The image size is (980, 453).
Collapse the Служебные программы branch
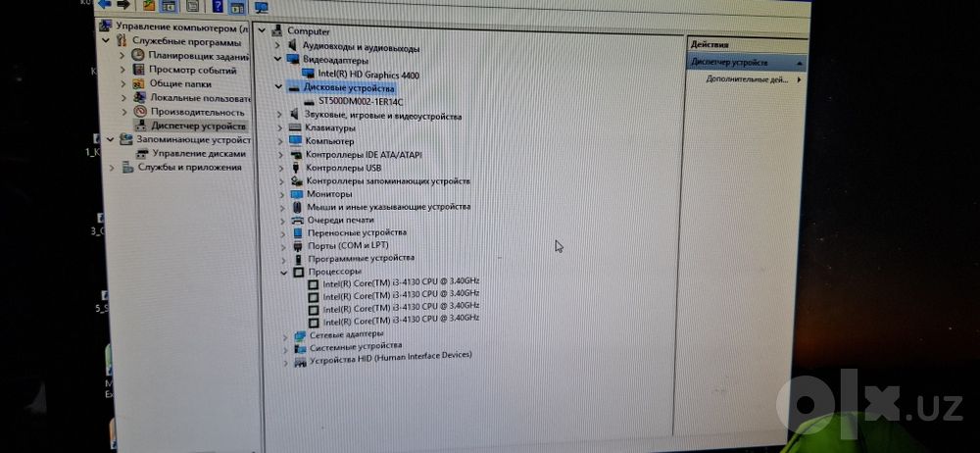108,41
